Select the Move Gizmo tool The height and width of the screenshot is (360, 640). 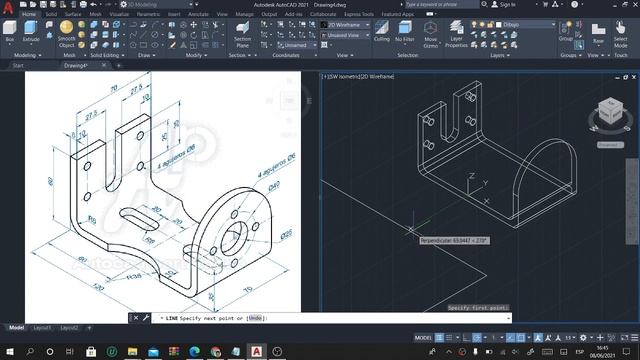pos(430,35)
